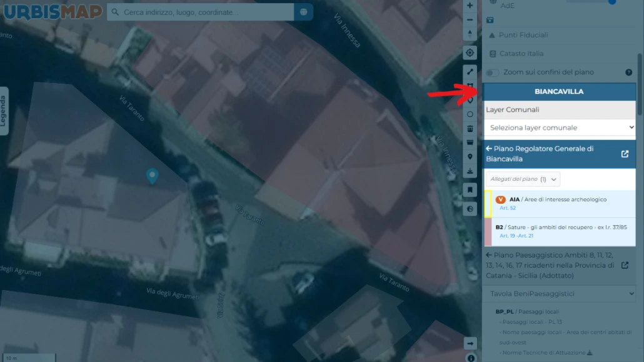This screenshot has height=362, width=644.
Task: Open the help icon for zoom sui confini
Action: tap(628, 73)
